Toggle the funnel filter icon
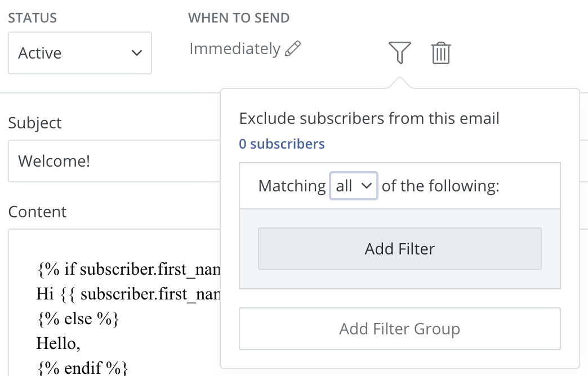The image size is (588, 376). [399, 53]
